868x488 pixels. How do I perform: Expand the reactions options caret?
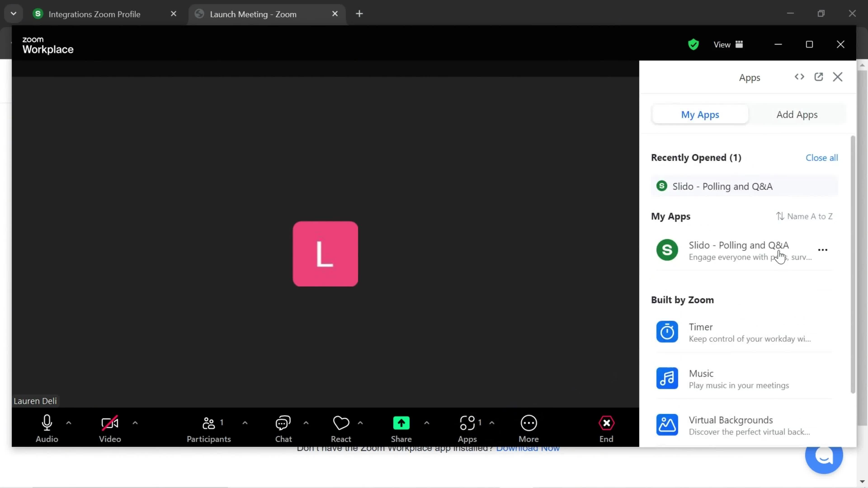click(x=360, y=423)
